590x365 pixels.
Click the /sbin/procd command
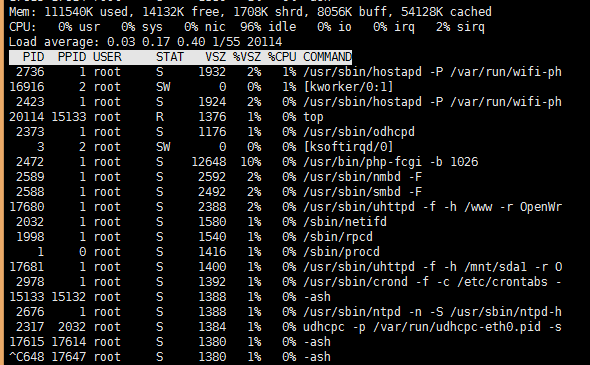point(341,252)
